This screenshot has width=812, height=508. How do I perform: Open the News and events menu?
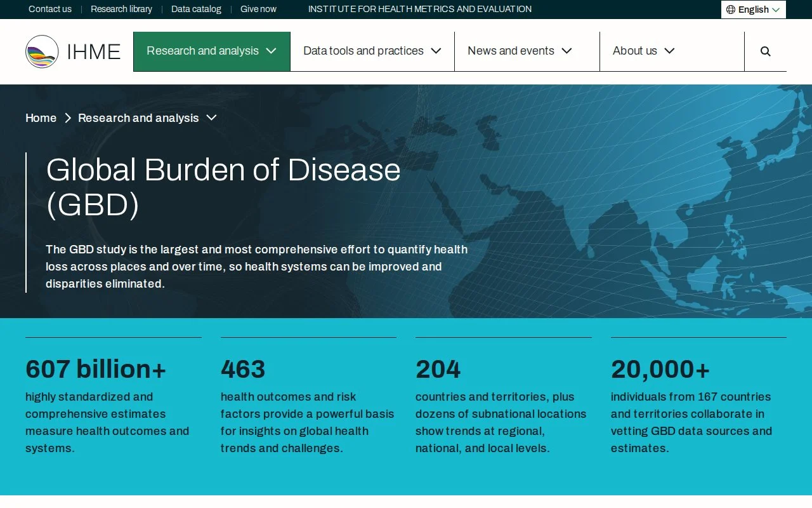pyautogui.click(x=527, y=51)
